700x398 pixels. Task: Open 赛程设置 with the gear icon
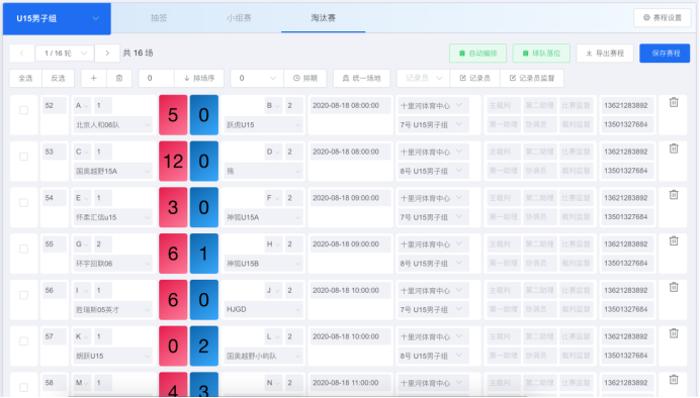(x=662, y=18)
